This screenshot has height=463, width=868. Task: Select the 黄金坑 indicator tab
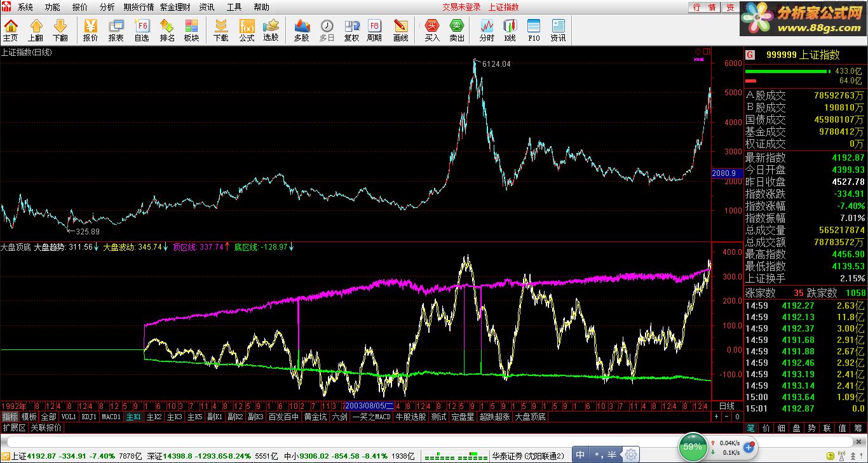tap(315, 417)
